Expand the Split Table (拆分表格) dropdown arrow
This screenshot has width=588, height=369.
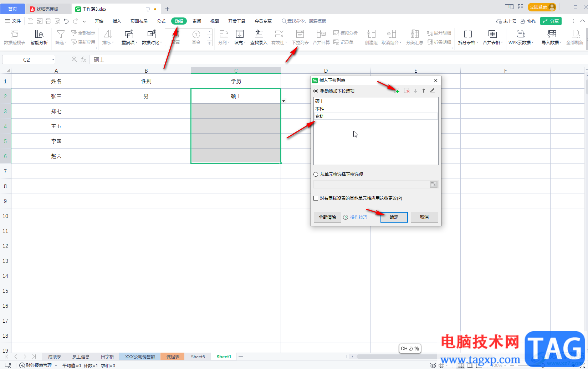click(477, 42)
